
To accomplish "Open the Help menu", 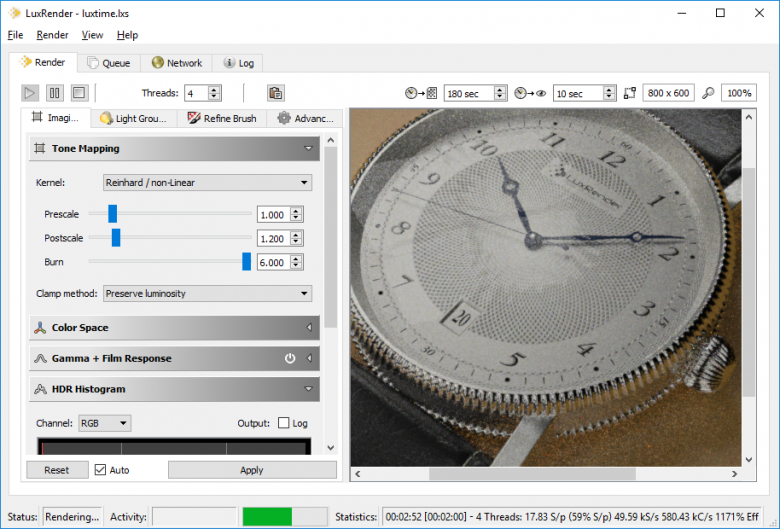I will pos(127,35).
